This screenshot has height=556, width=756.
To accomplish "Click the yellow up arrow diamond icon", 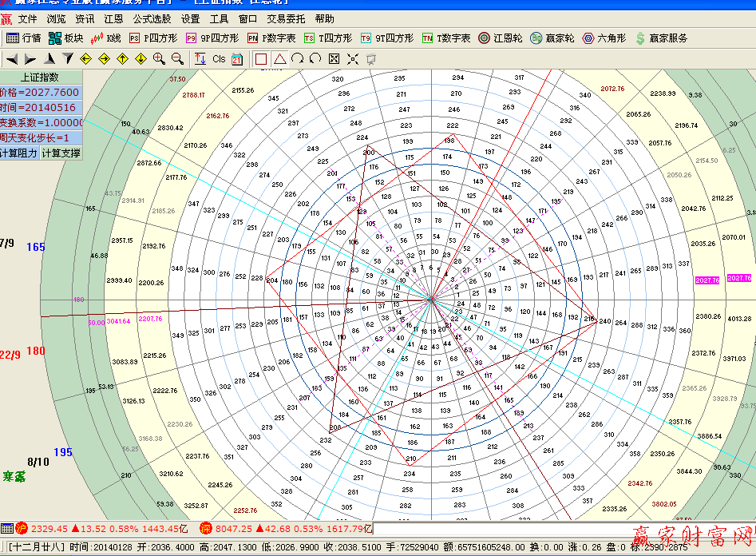I will tap(122, 58).
